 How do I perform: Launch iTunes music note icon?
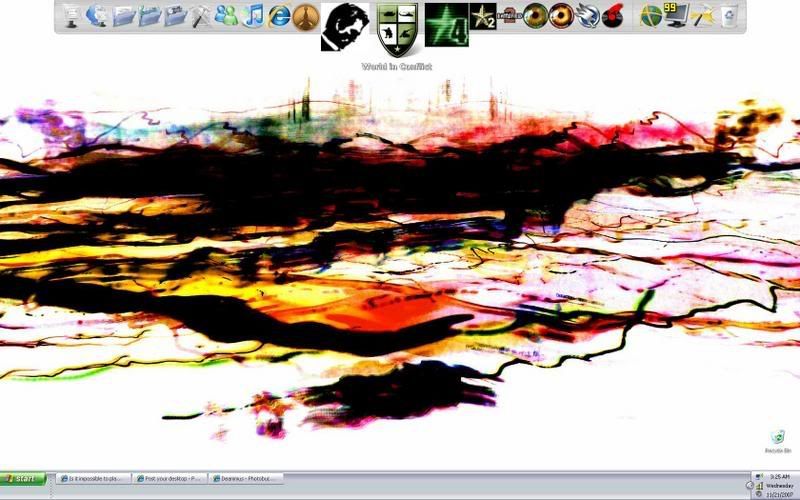[253, 15]
